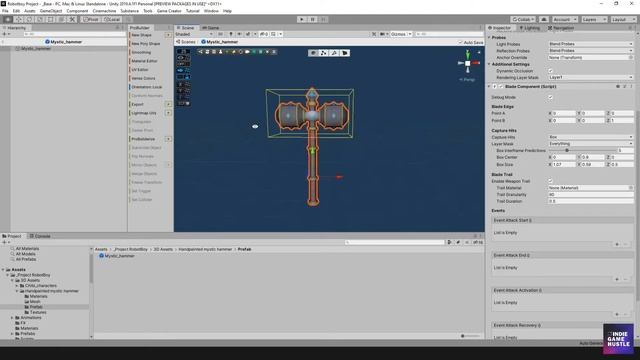Toggle Dynamic Occlusion checkbox

pyautogui.click(x=550, y=71)
